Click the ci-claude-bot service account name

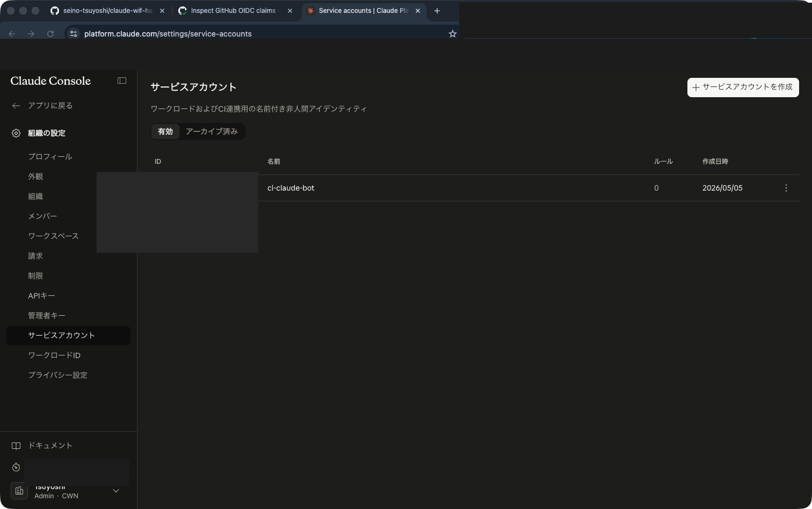(x=291, y=188)
